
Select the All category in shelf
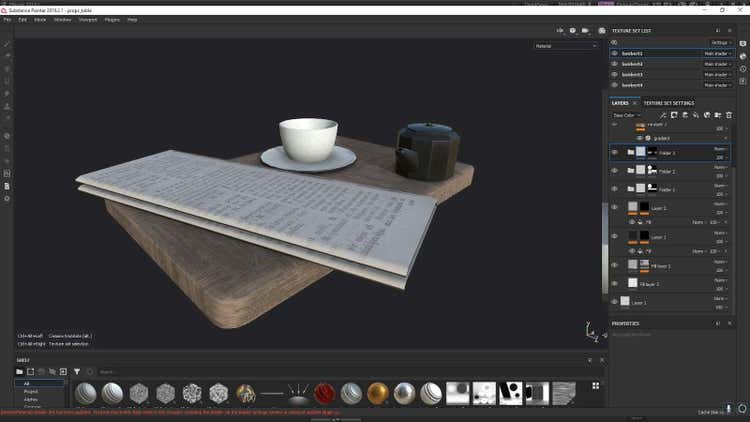[x=40, y=383]
